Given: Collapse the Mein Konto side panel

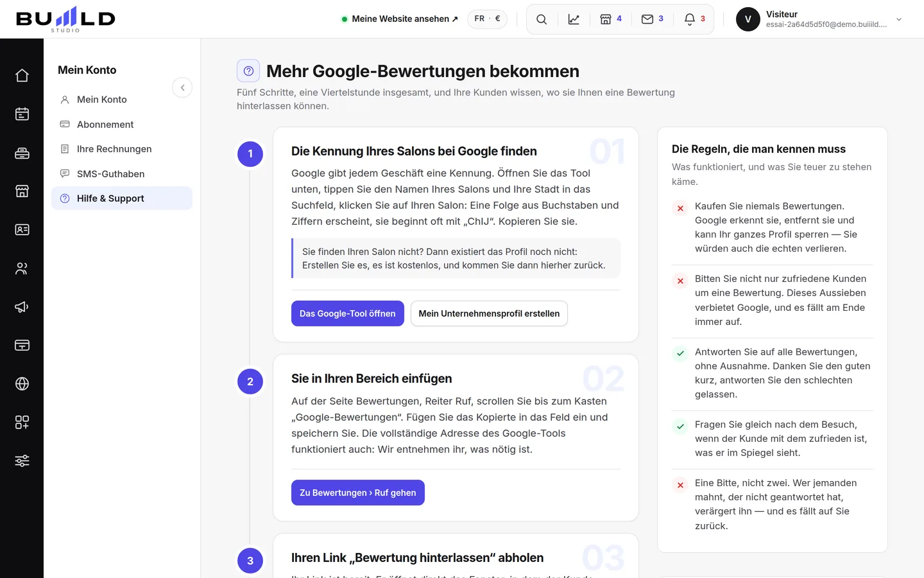Looking at the screenshot, I should (x=182, y=87).
